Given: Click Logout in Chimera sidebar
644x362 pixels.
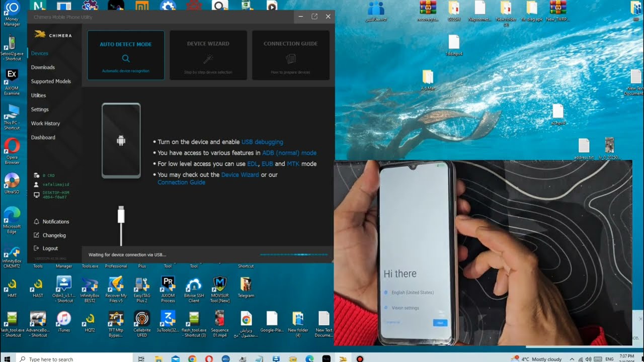Looking at the screenshot, I should [46, 248].
